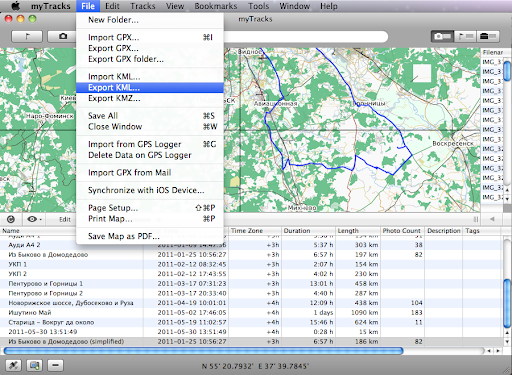Click the satellite GPS logger icon
The height and width of the screenshot is (375, 512).
click(14, 365)
